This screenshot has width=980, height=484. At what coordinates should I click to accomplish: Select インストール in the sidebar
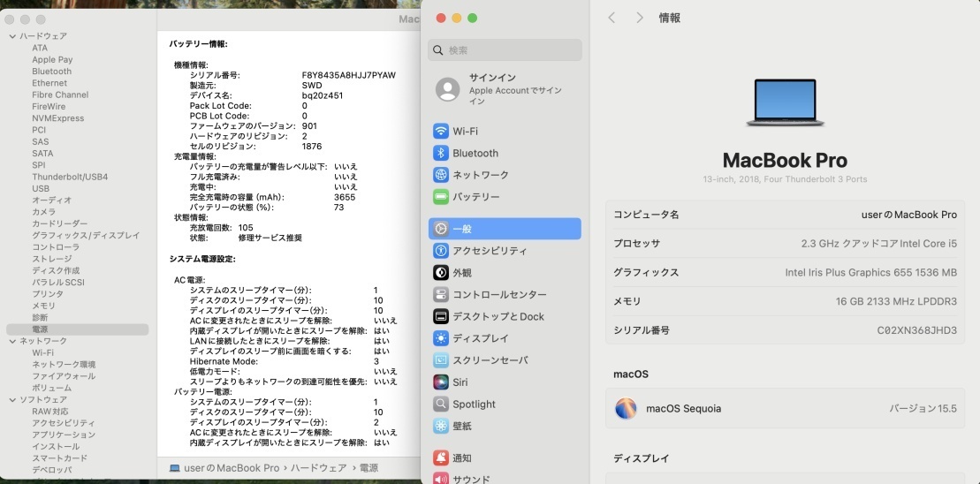56,447
